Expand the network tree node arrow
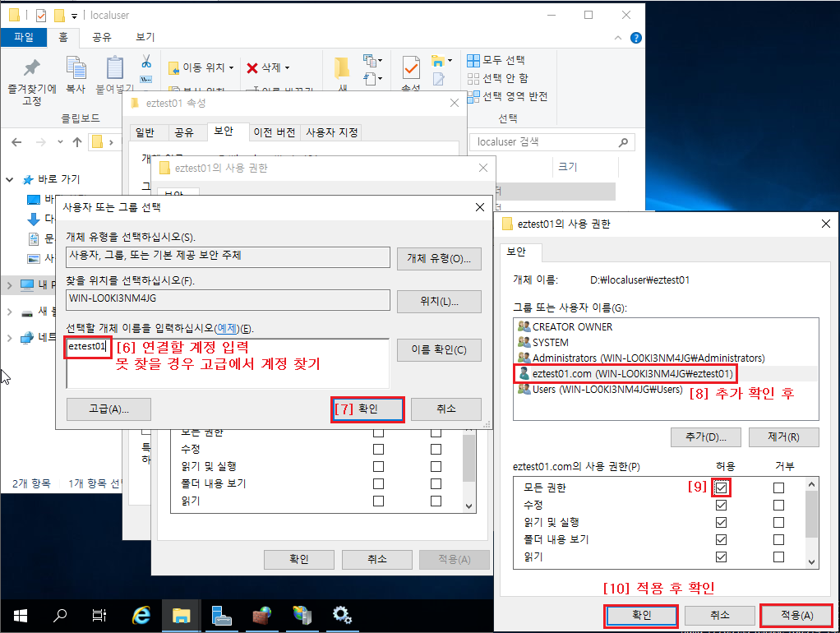Viewport: 840px width, 633px height. coord(9,338)
